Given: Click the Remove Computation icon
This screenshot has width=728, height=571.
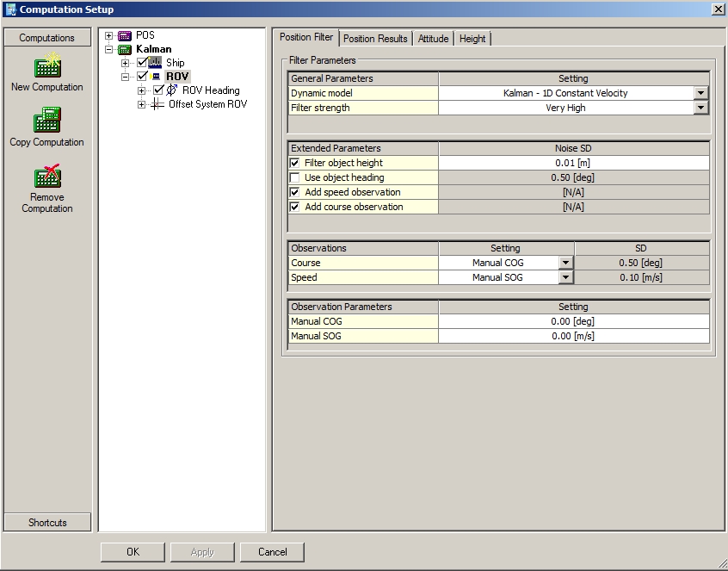Looking at the screenshot, I should click(46, 176).
